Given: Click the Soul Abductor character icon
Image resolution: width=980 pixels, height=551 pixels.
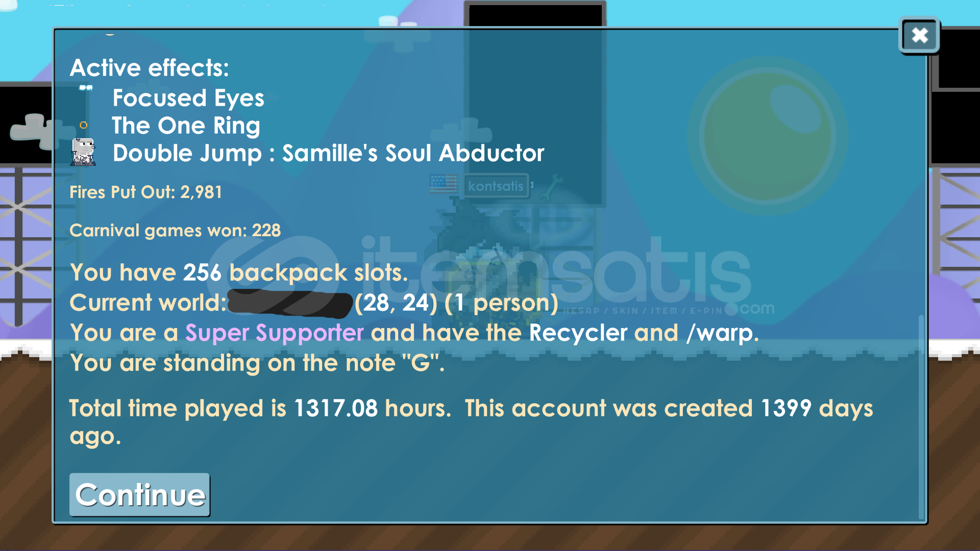Looking at the screenshot, I should pyautogui.click(x=83, y=152).
